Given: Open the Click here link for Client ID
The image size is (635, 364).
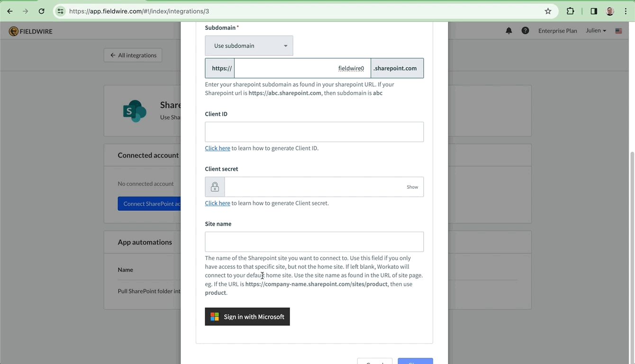Looking at the screenshot, I should (217, 148).
